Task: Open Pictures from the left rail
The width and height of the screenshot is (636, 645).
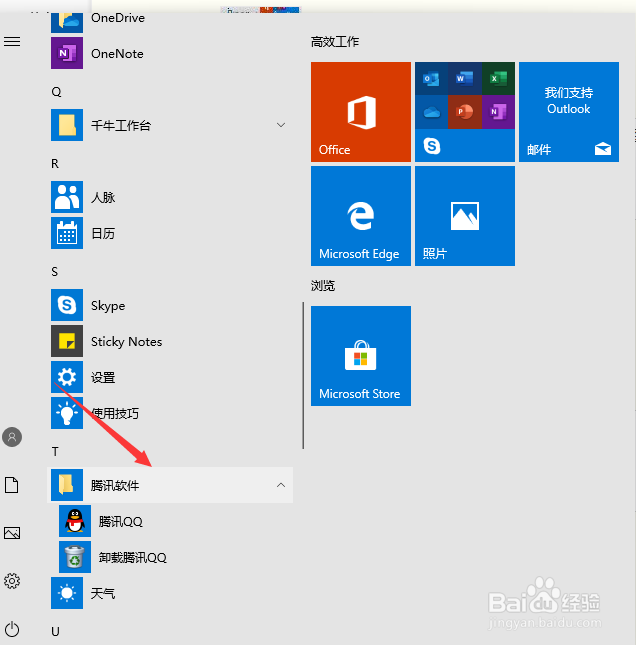Action: pyautogui.click(x=12, y=533)
